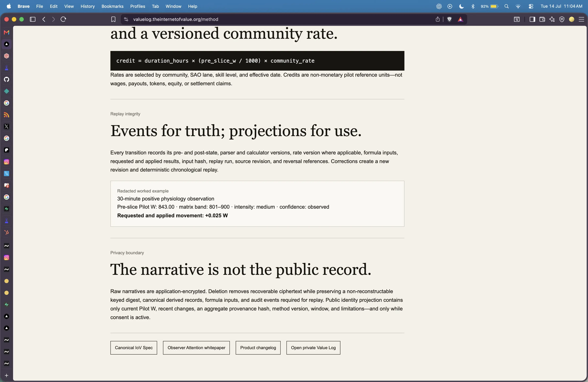Image resolution: width=588 pixels, height=382 pixels.
Task: Click the date and time display
Action: (x=561, y=6)
